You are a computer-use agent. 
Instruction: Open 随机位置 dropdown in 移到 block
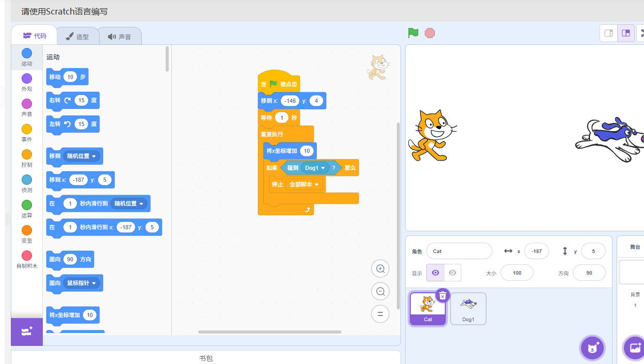point(82,156)
